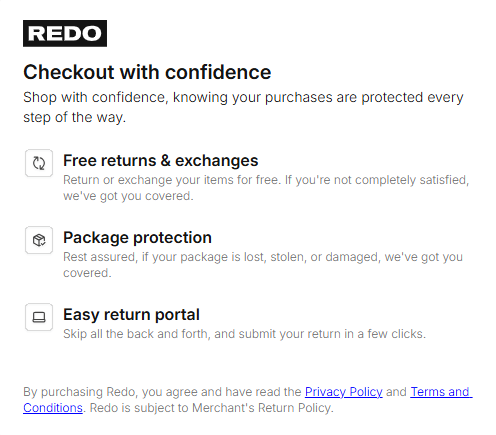This screenshot has height=435, width=496.
Task: Click the step of the way text line
Action: point(74,117)
